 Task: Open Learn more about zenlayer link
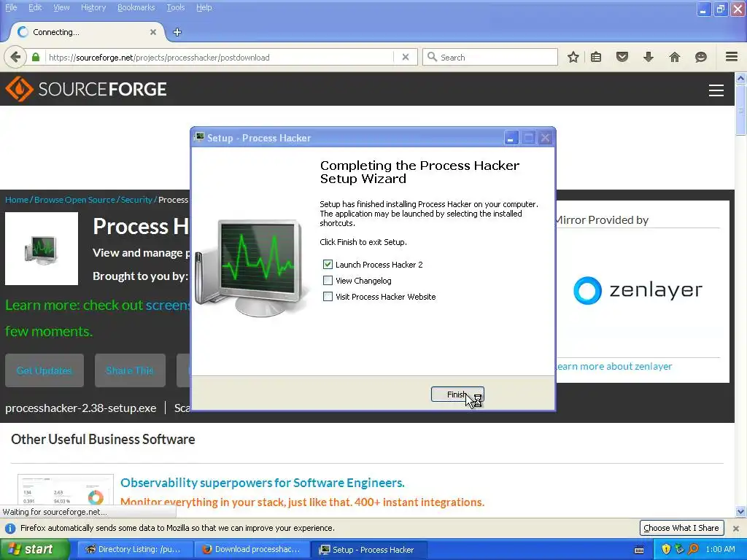coord(614,366)
